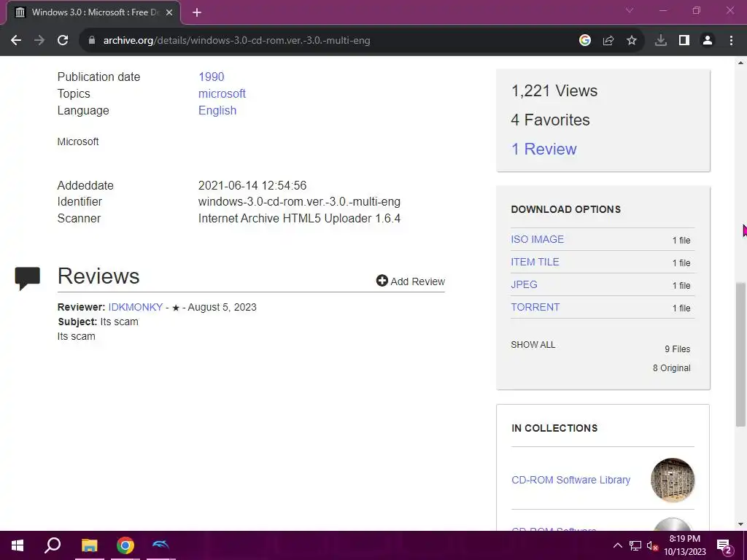The width and height of the screenshot is (747, 560).
Task: Click CD-ROM Software Library thumbnail
Action: tap(673, 480)
